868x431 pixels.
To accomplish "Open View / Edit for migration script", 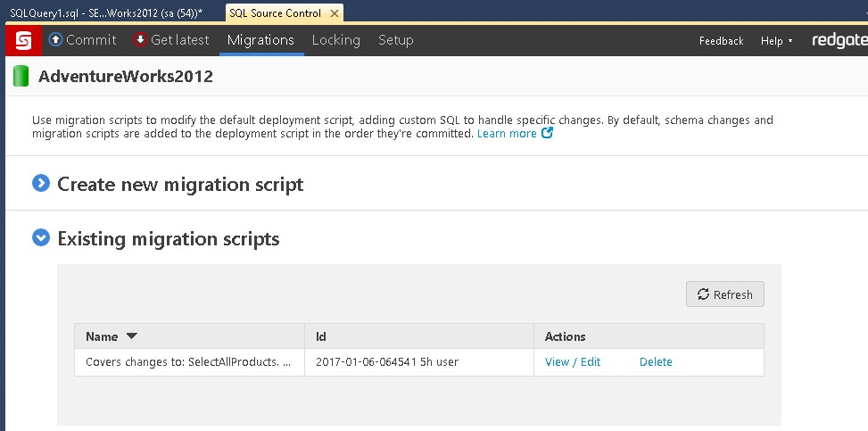I will [x=573, y=362].
